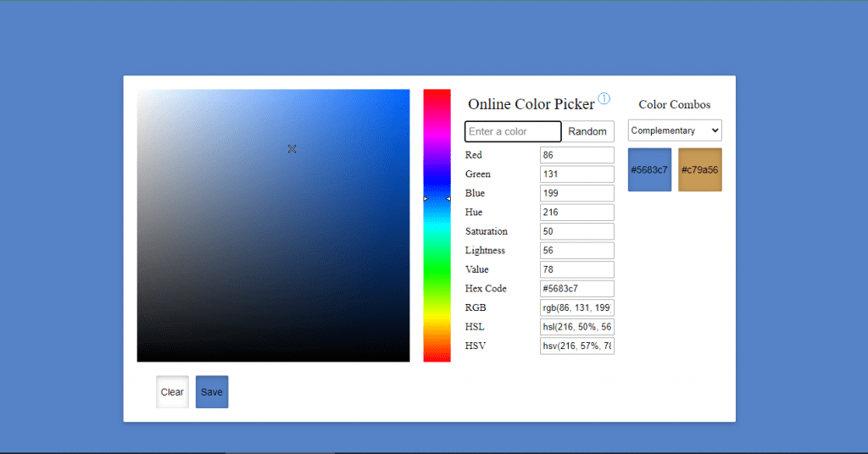
Task: Click the Blue value field
Action: (x=576, y=193)
